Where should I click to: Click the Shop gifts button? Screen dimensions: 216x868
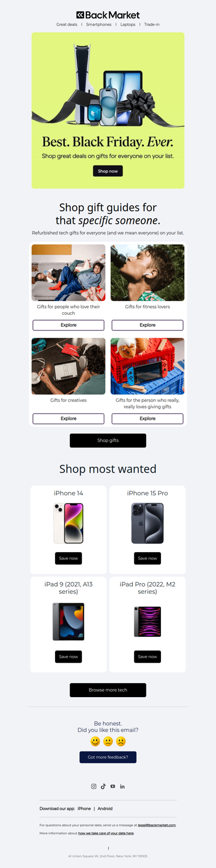pyautogui.click(x=108, y=440)
